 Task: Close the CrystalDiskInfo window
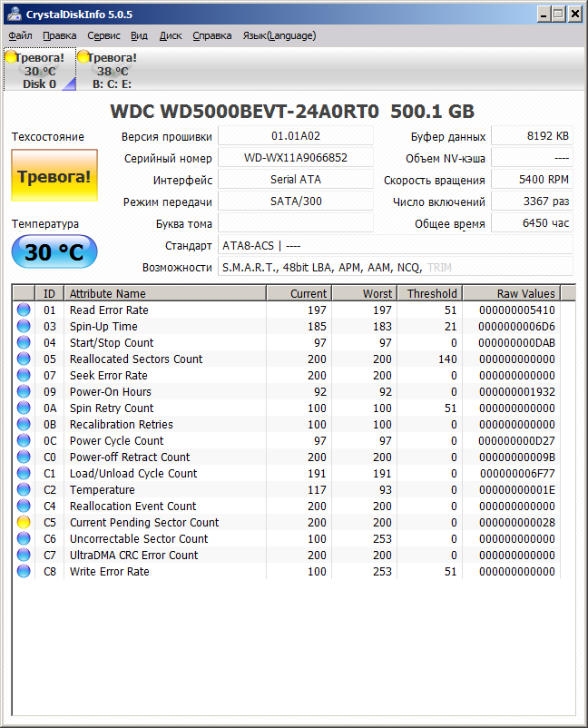(575, 15)
